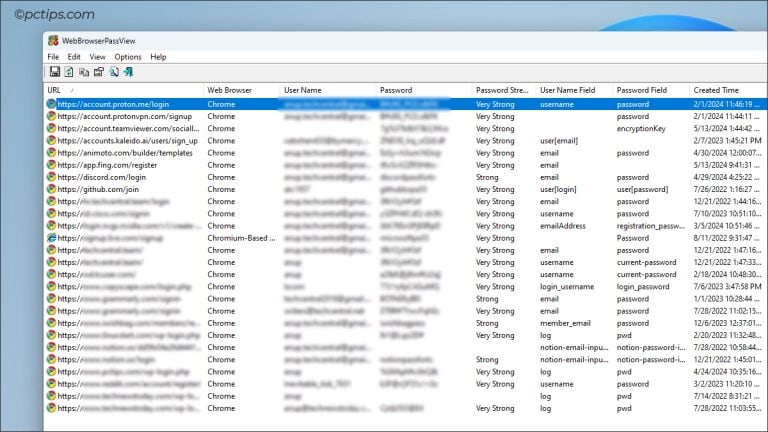Click the Refresh toolbar icon
Viewport: 768px width, 432px height.
pos(69,72)
